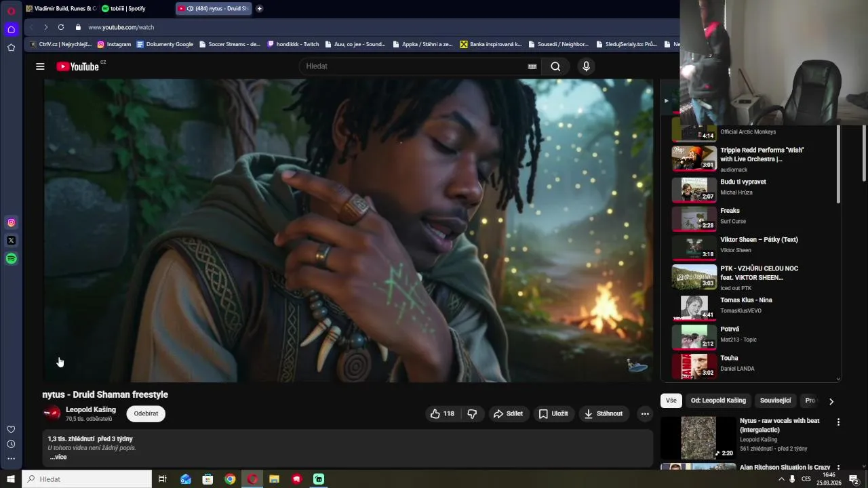
Task: Open Opera sidebar bookmarks star icon
Action: tap(11, 47)
